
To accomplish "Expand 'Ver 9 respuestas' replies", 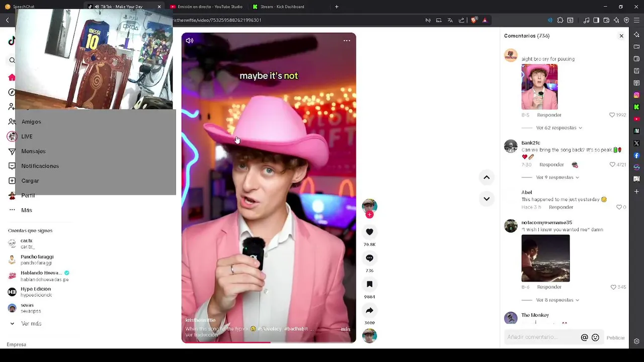I will [557, 177].
